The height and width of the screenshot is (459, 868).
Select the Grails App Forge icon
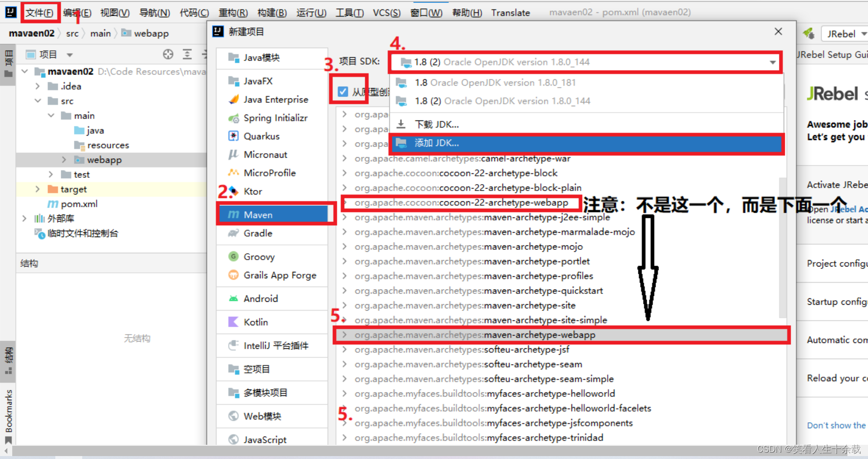click(x=234, y=275)
